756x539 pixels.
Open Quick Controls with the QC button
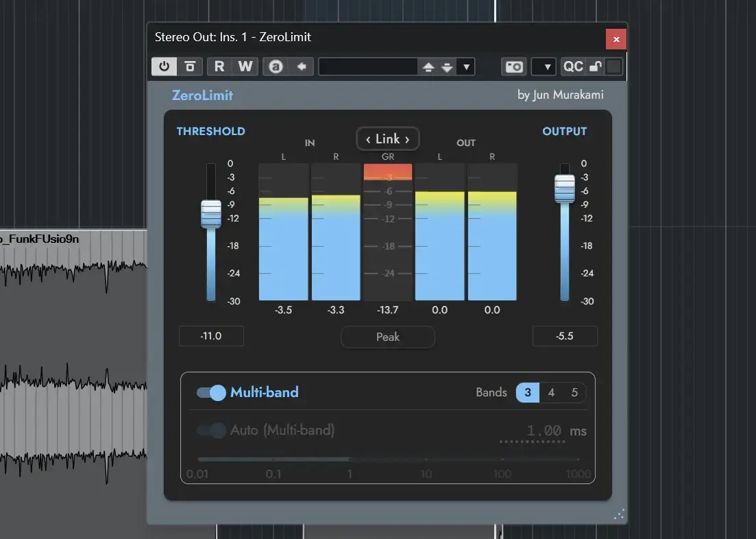[x=573, y=66]
